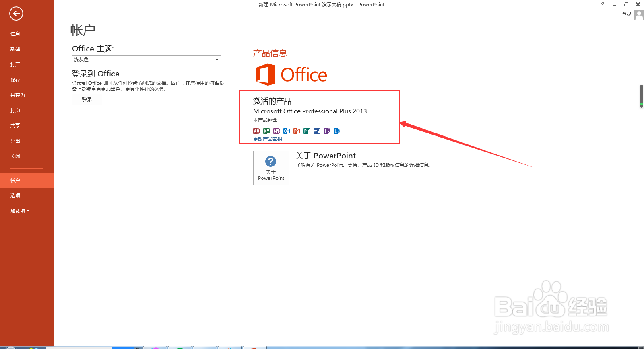
Task: Click the Outlook icon in product list
Action: (x=287, y=131)
